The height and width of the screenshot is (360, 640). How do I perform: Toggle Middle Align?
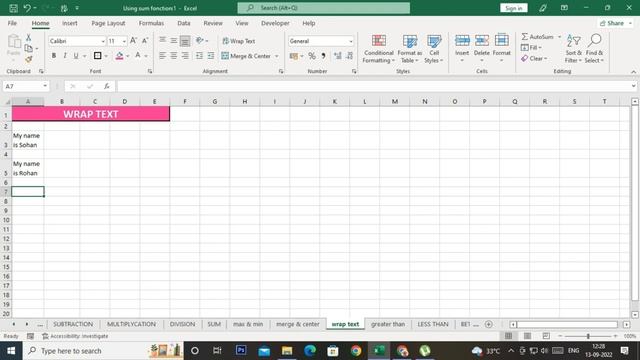click(x=174, y=41)
